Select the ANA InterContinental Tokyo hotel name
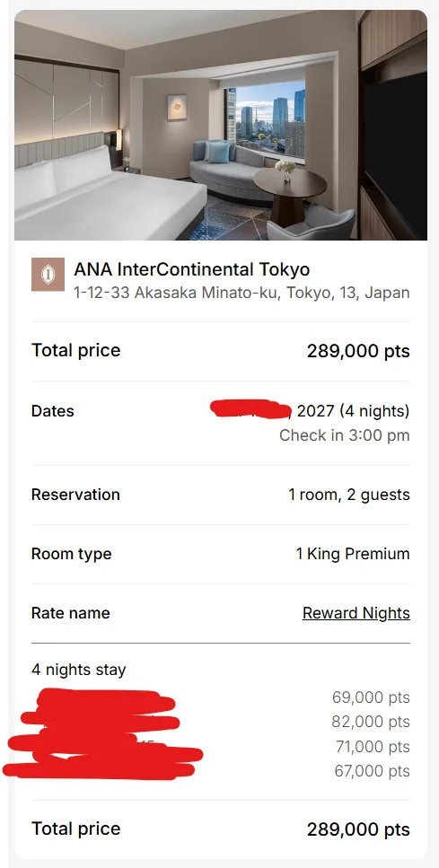This screenshot has width=439, height=868. coord(191,269)
